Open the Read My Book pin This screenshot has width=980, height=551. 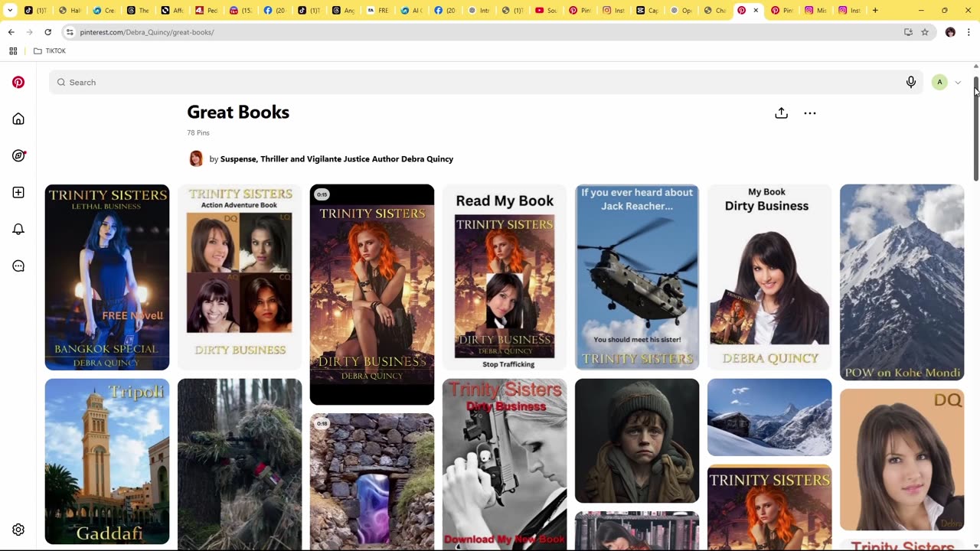click(505, 277)
